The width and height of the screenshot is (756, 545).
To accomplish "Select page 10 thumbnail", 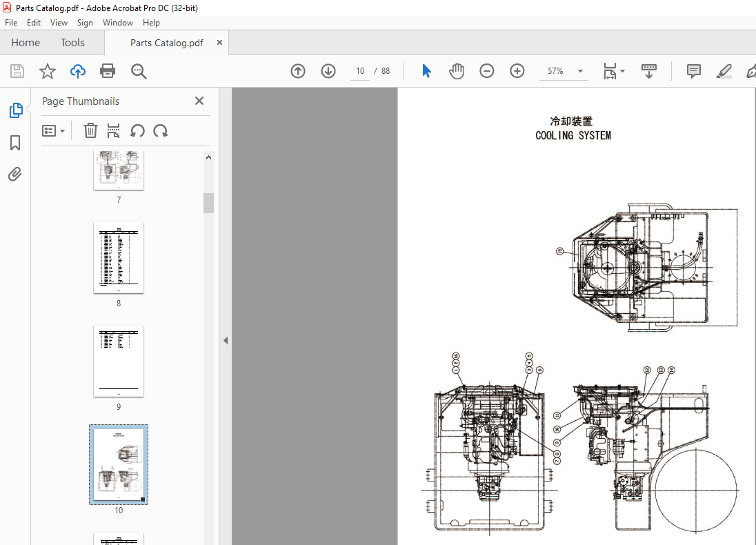I will [x=119, y=464].
